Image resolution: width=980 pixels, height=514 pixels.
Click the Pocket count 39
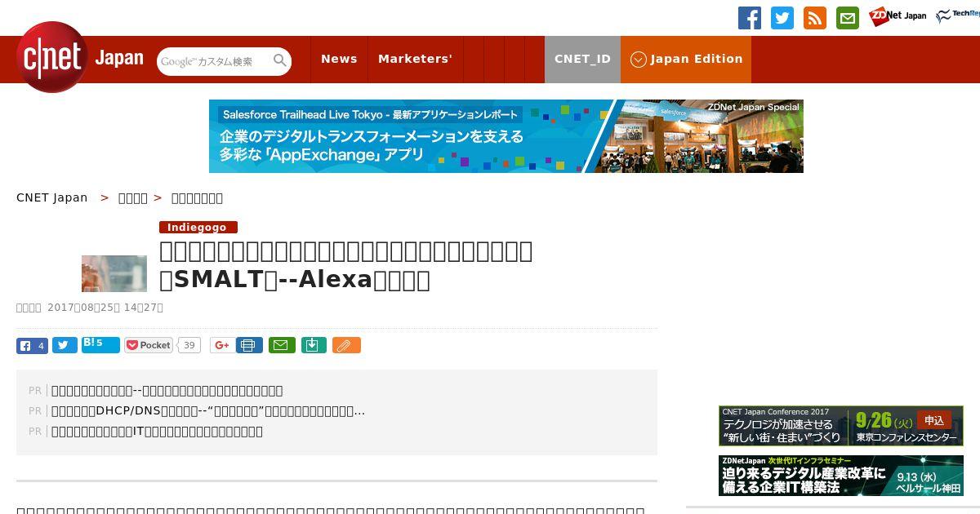click(189, 345)
